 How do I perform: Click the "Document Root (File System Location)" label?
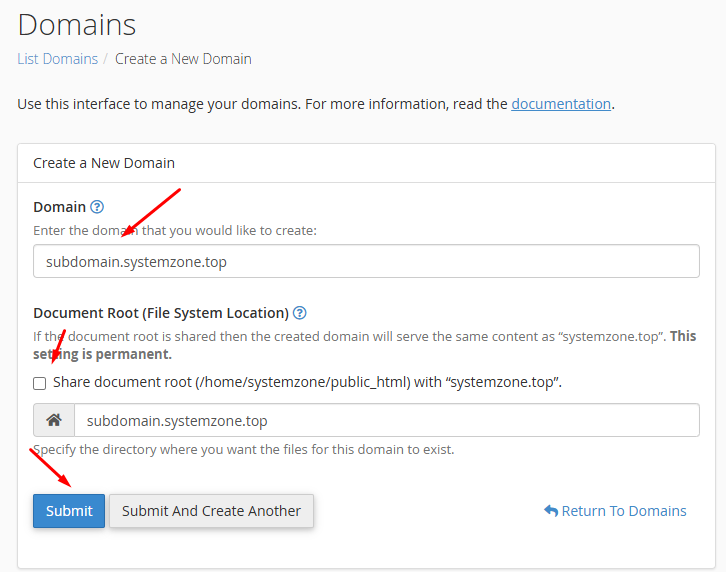(161, 313)
